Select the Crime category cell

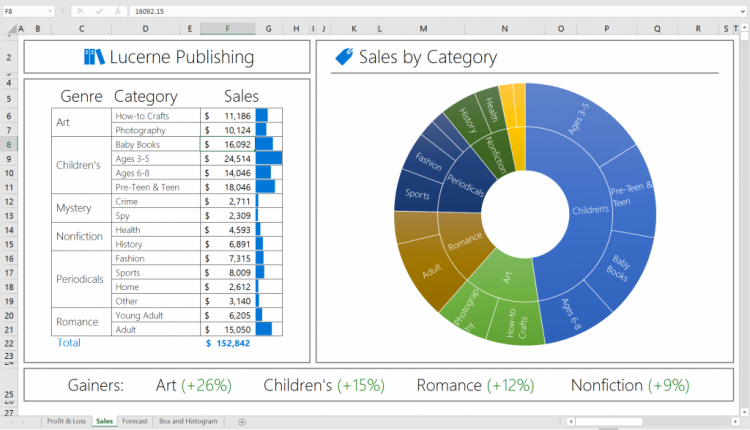[156, 201]
